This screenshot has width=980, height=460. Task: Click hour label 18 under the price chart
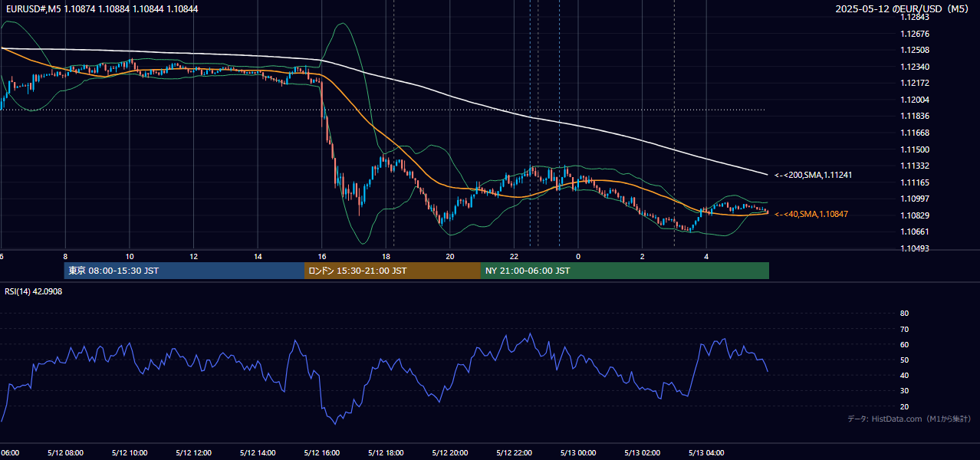coord(386,257)
